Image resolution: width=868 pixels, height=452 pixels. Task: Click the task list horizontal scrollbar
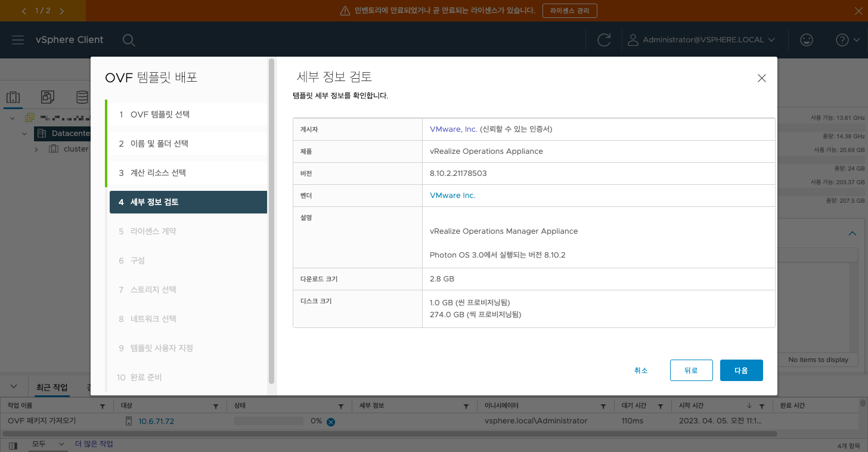click(390, 434)
